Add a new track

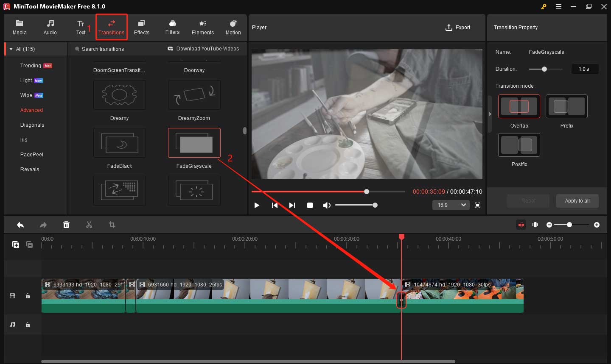pos(16,245)
